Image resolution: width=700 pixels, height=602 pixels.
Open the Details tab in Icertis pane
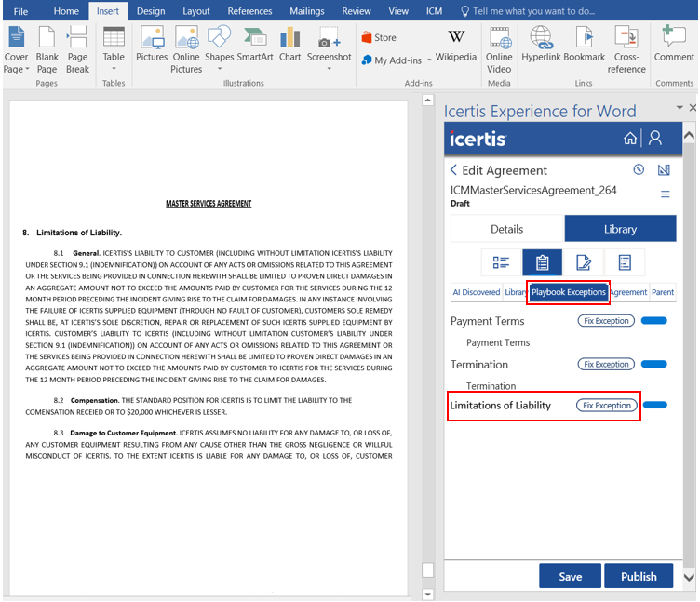point(506,229)
